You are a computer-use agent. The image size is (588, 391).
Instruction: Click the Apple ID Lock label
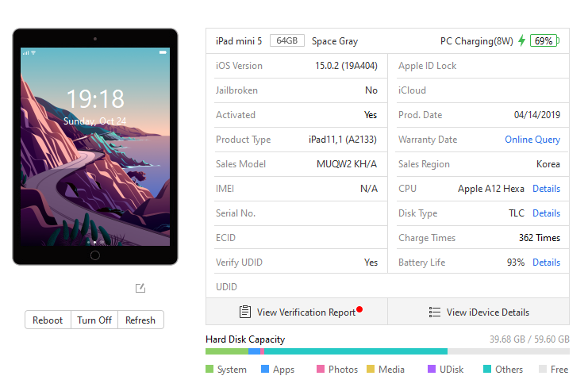pos(427,66)
